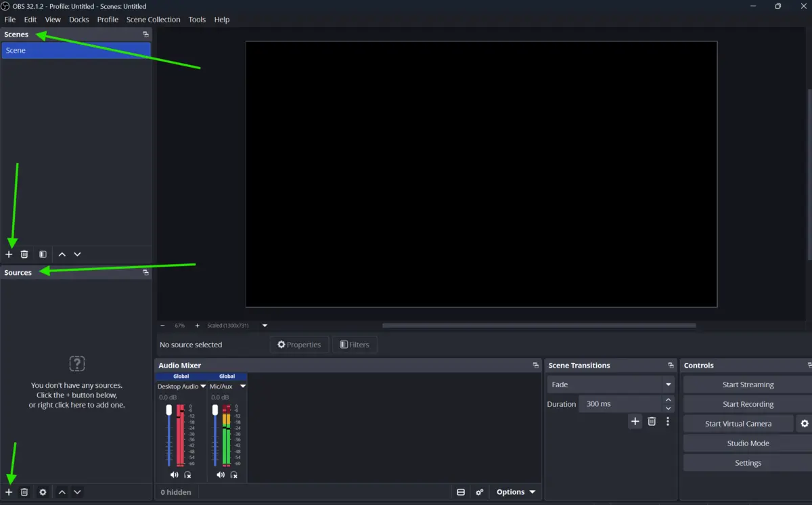Click Start Virtual Camera
Screen dimensions: 812x505
738,424
